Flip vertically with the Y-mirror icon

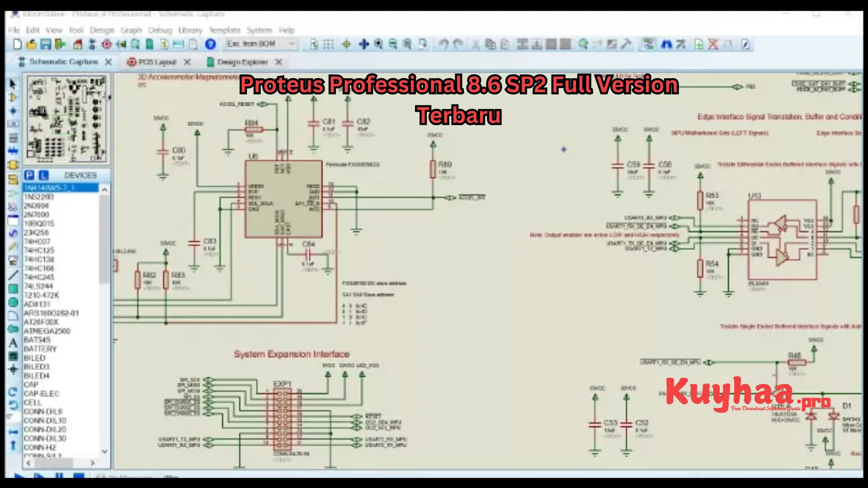pos(13,446)
